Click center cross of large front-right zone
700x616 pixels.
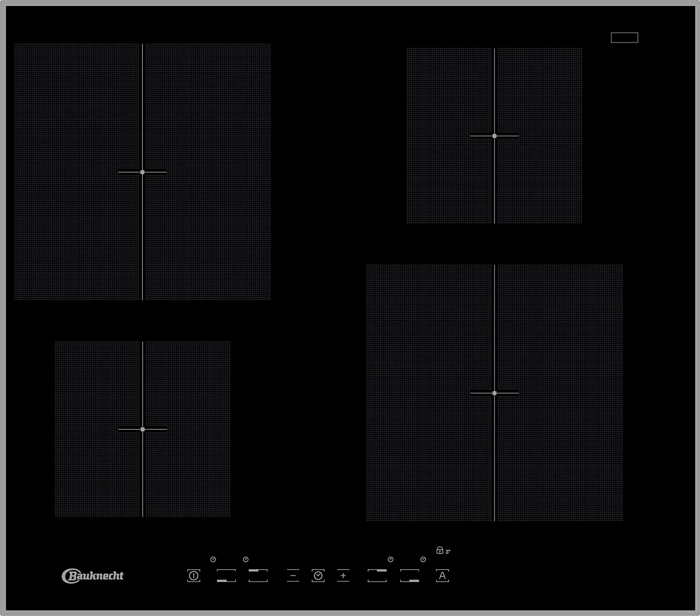pyautogui.click(x=494, y=393)
